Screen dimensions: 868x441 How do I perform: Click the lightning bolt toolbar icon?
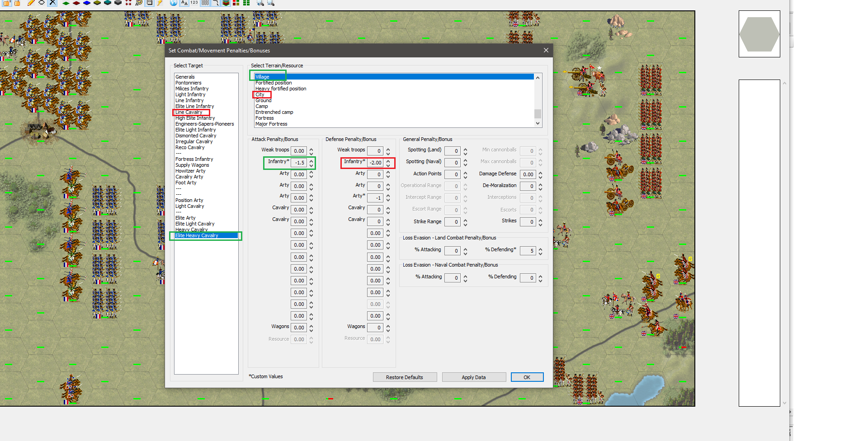coord(160,3)
